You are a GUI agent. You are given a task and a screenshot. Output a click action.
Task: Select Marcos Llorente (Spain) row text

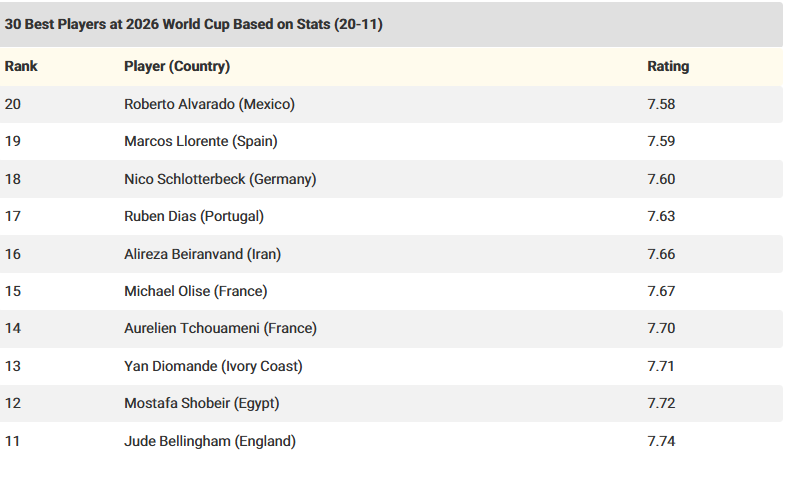(201, 141)
